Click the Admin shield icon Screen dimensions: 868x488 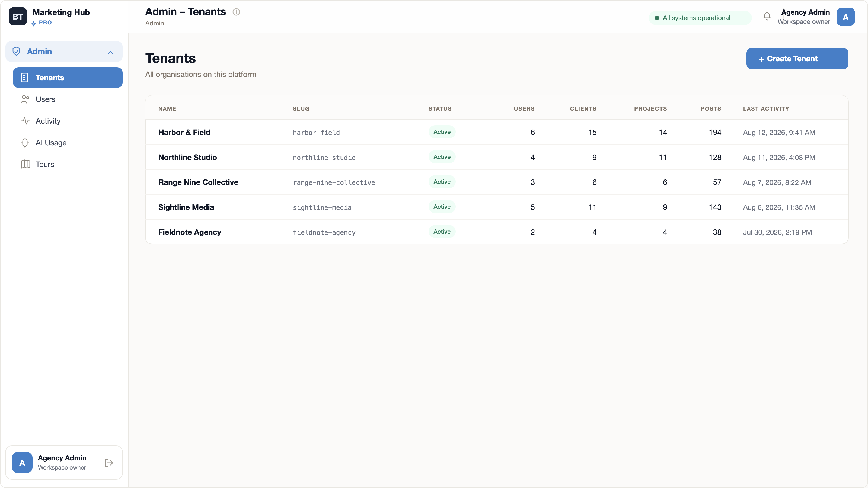(x=16, y=52)
